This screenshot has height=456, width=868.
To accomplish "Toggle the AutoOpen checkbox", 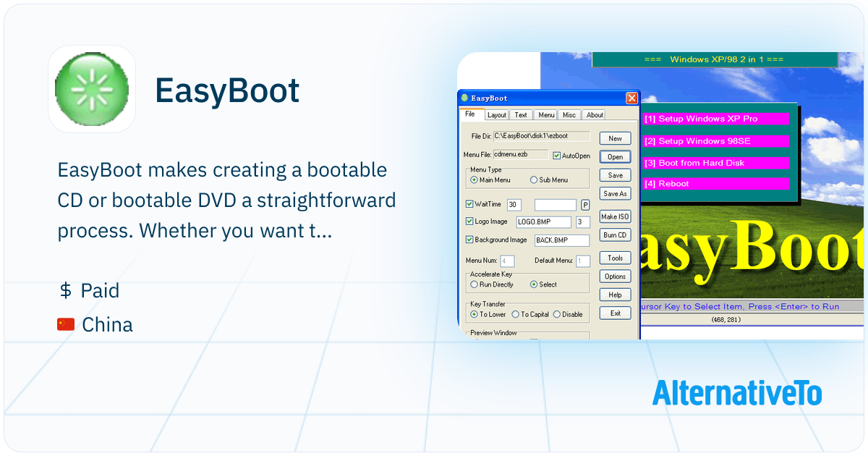I will coord(556,155).
